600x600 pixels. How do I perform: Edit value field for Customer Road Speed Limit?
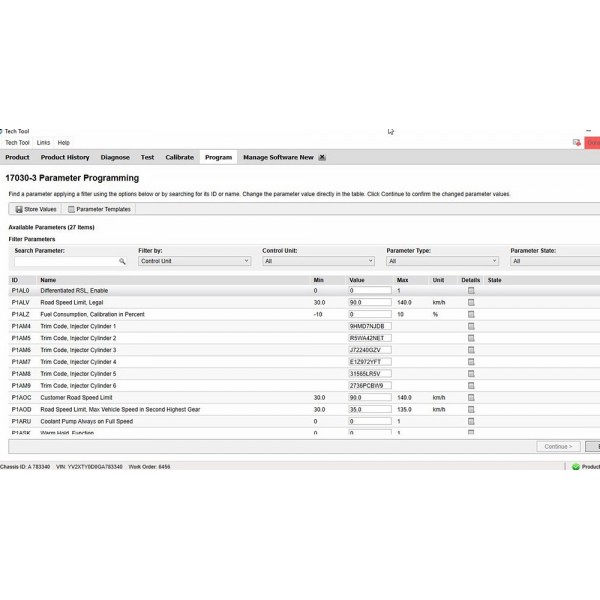tap(370, 398)
